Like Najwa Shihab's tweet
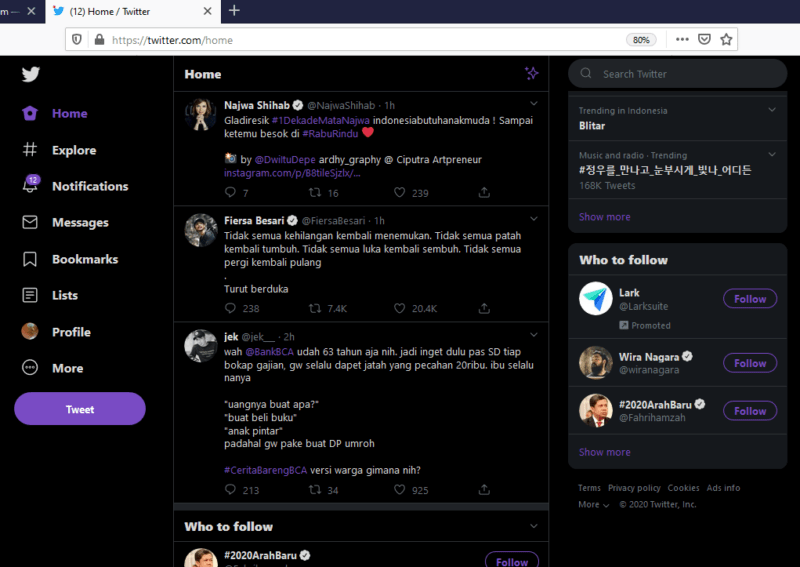 [x=399, y=192]
